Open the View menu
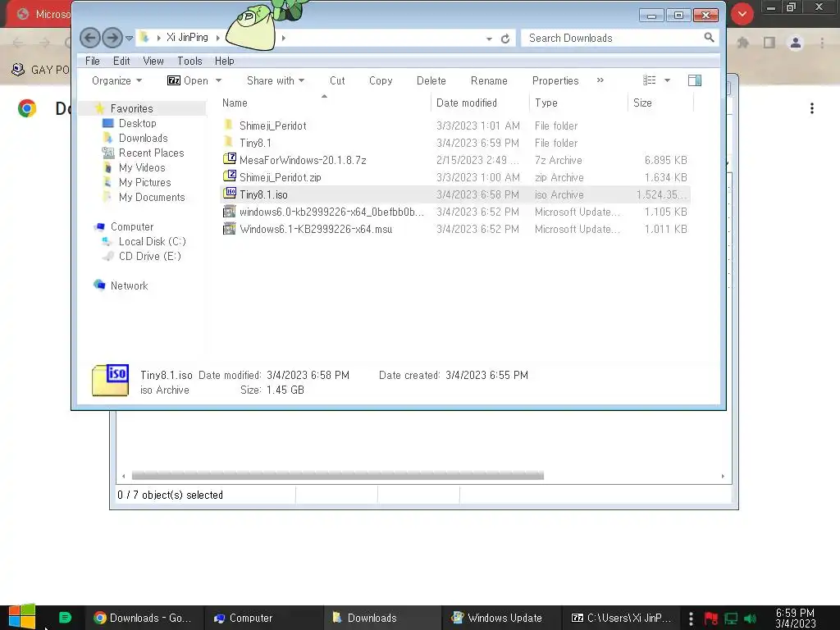Viewport: 840px width, 630px height. [153, 61]
